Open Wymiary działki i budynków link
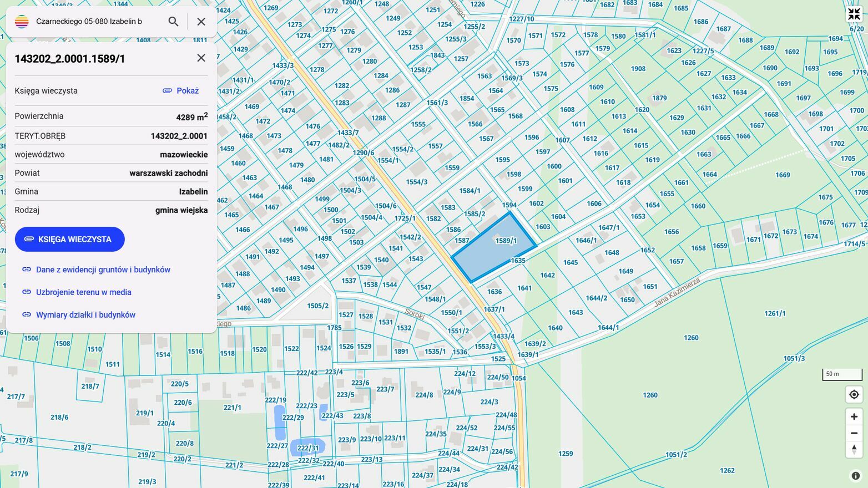This screenshot has width=868, height=488. click(85, 315)
